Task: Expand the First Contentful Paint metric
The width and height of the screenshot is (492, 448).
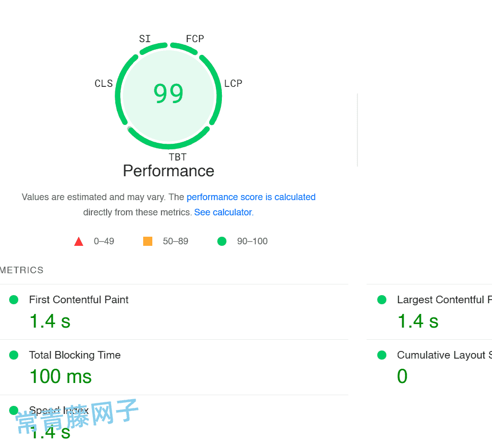Action: click(x=79, y=300)
